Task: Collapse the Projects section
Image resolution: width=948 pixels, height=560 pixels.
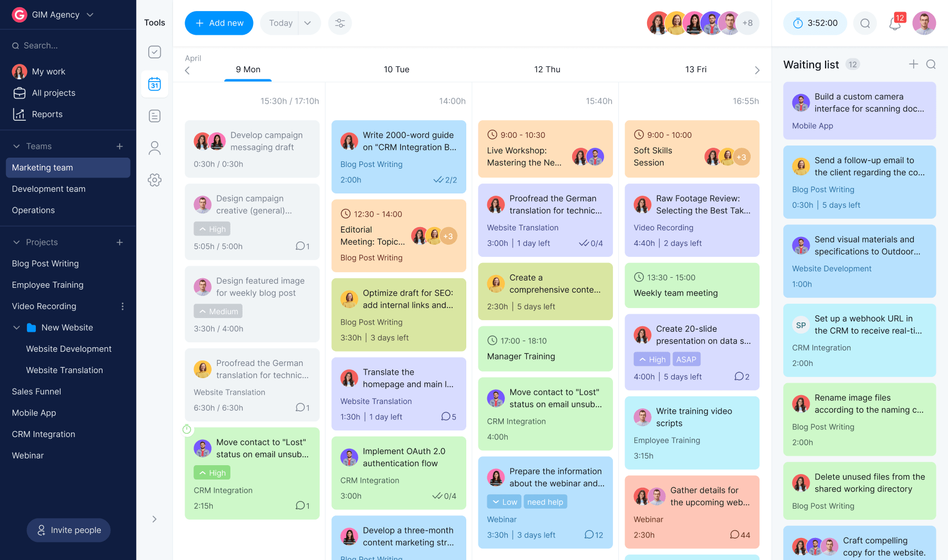Action: [x=17, y=243]
